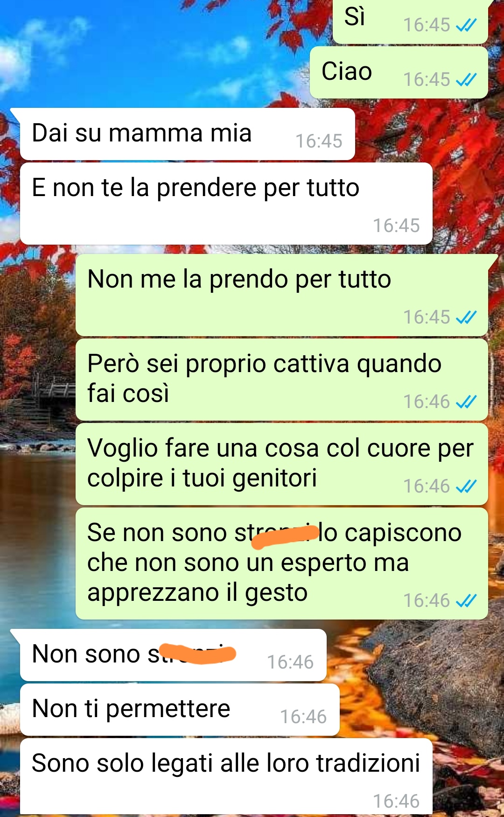
Task: Tap the blue ticks on 'apprezzano il gesto' message
Action: 466,600
